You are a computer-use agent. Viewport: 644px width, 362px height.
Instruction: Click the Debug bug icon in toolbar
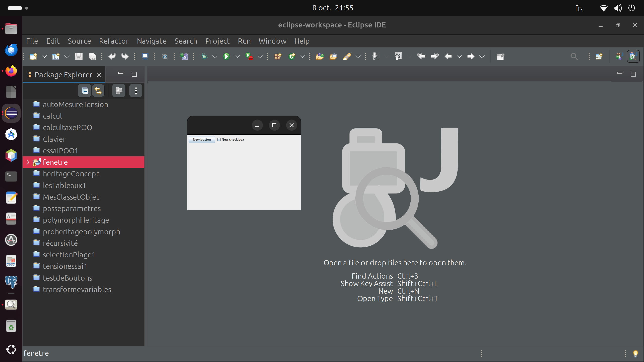click(204, 56)
